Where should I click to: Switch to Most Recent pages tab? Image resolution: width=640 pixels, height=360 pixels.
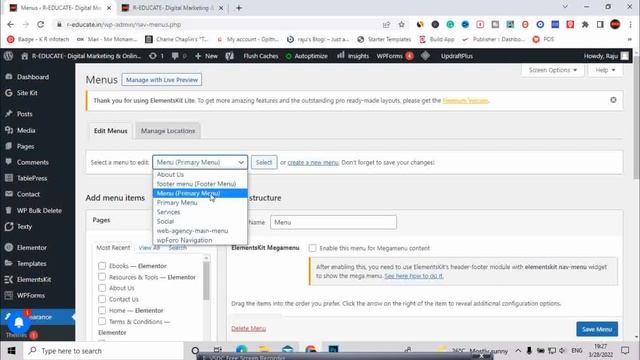(113, 248)
